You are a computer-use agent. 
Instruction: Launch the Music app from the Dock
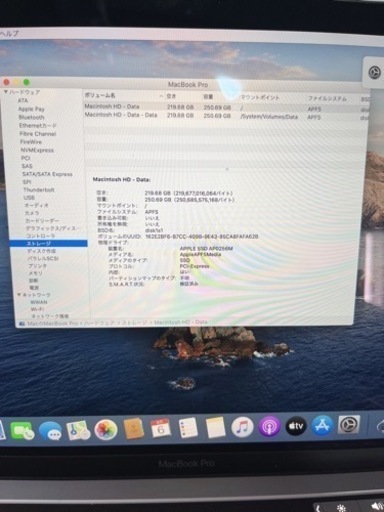(242, 427)
